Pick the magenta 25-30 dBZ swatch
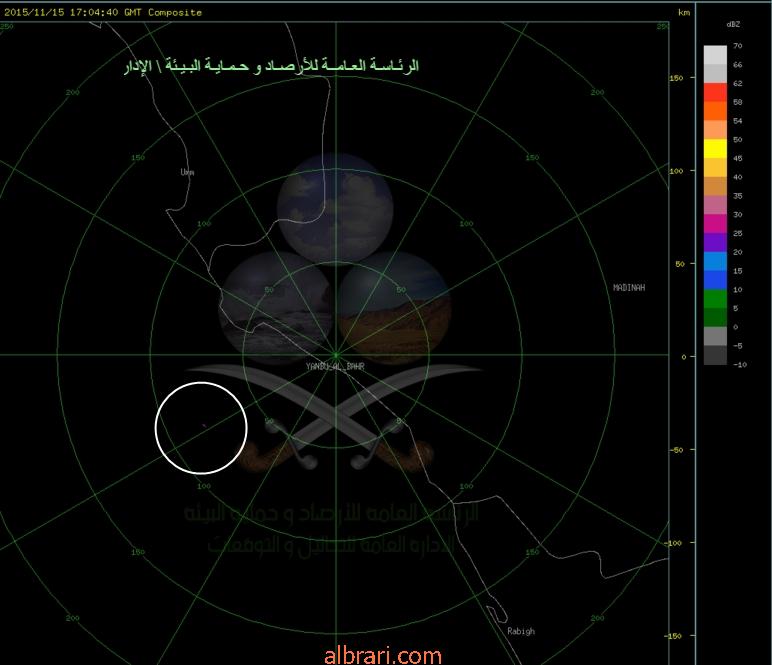The height and width of the screenshot is (665, 772). 715,223
